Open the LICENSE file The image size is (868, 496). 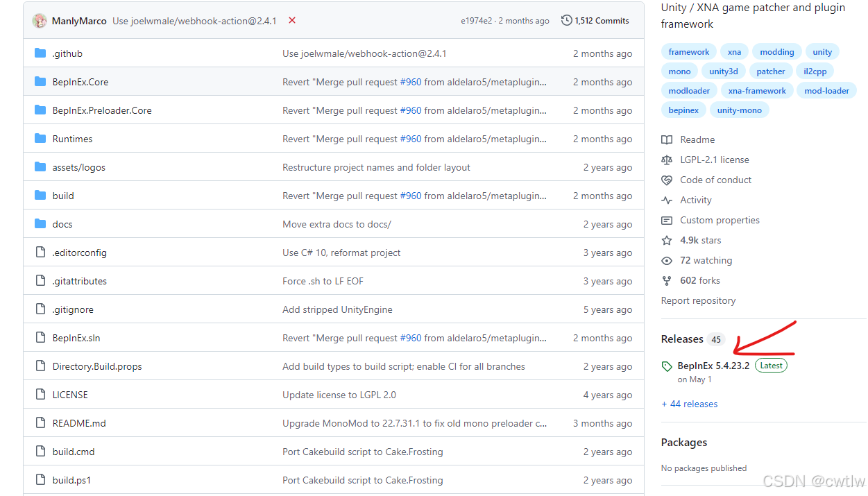(70, 395)
